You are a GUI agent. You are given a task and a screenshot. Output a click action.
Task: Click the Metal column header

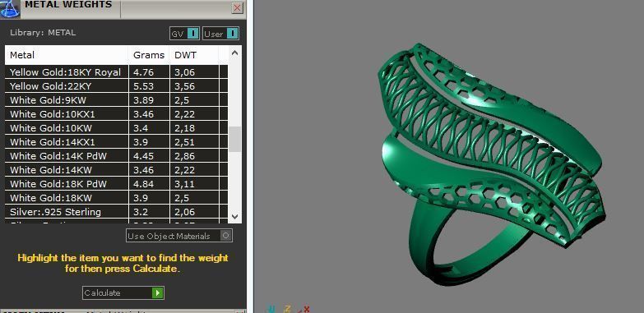point(67,55)
